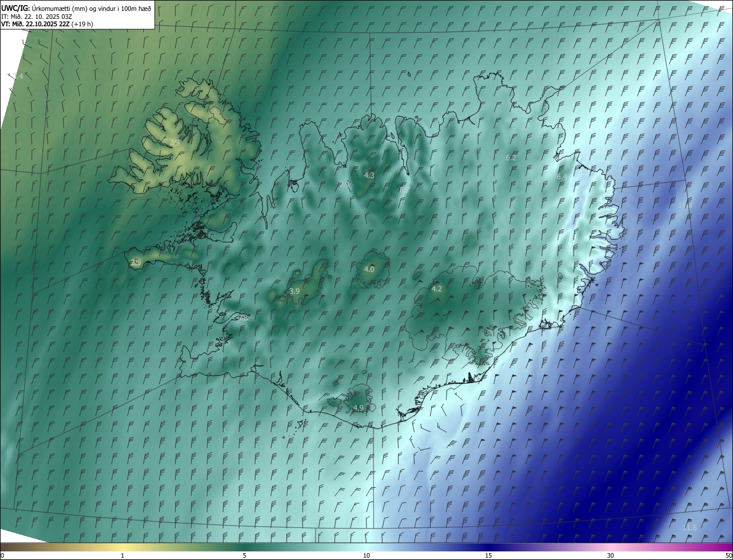Image resolution: width=733 pixels, height=560 pixels.
Task: Click the 4.9 value near the south coast
Action: click(358, 408)
